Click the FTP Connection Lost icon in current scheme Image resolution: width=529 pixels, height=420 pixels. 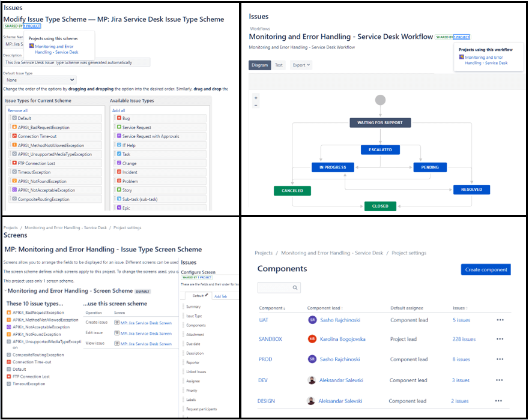(14, 163)
